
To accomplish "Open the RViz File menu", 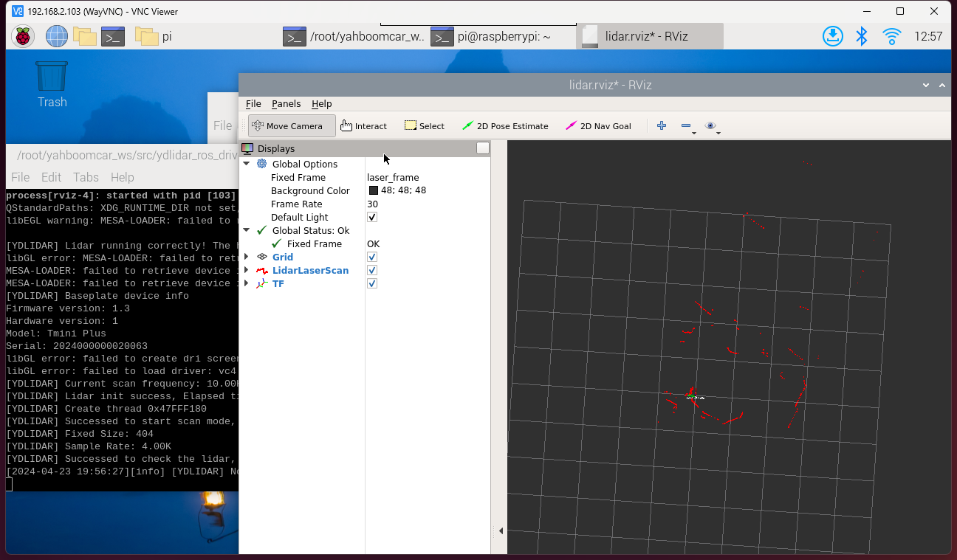I will point(253,104).
